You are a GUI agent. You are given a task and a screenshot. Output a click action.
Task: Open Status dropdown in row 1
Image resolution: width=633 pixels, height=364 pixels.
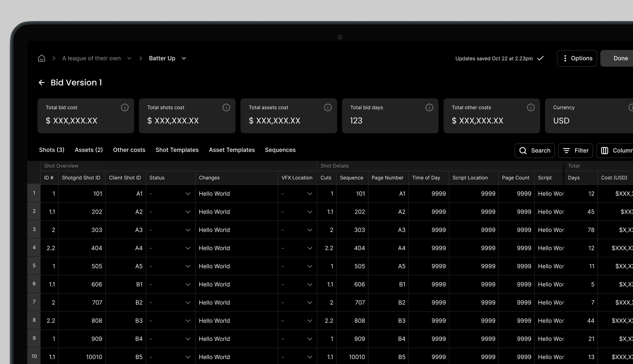[188, 194]
